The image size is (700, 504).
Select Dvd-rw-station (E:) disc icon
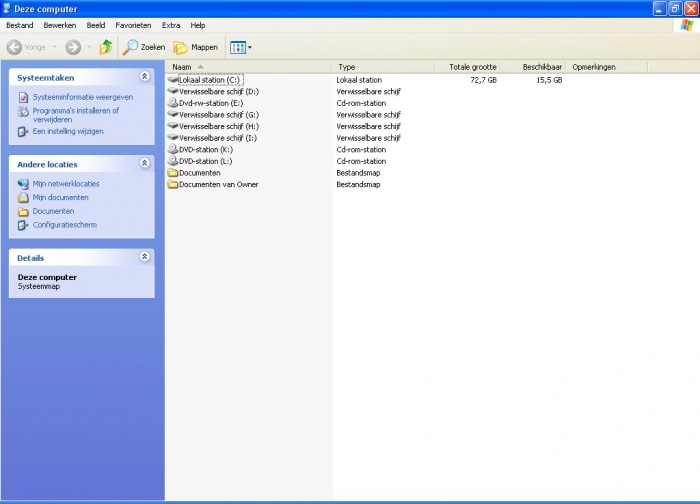[x=173, y=103]
